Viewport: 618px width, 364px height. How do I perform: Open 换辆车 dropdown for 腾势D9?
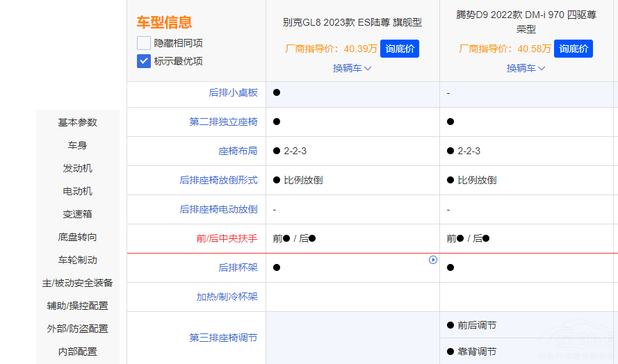point(526,68)
